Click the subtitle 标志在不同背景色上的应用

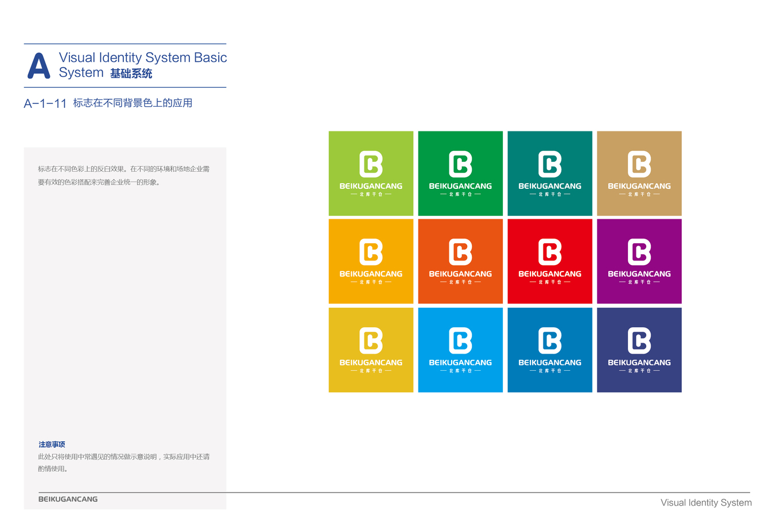pyautogui.click(x=133, y=103)
